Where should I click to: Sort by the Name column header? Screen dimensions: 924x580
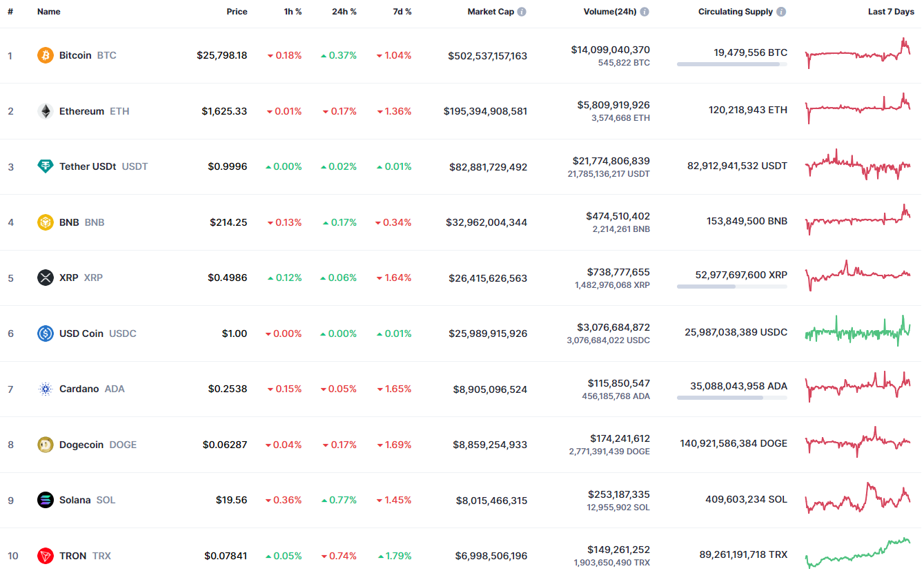pos(49,12)
